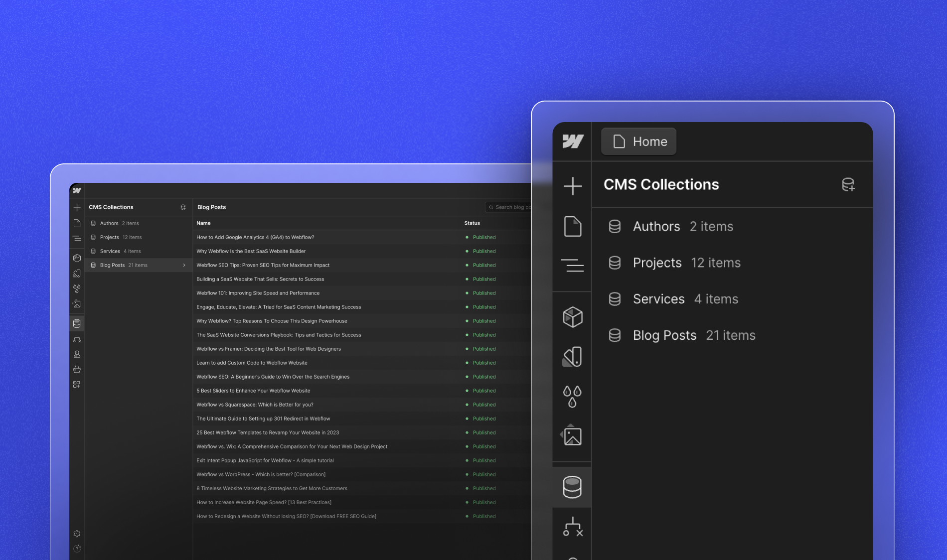The height and width of the screenshot is (560, 947).
Task: Open "The Ultimate Guide to Setting up 301 Redirect"
Action: pyautogui.click(x=263, y=419)
